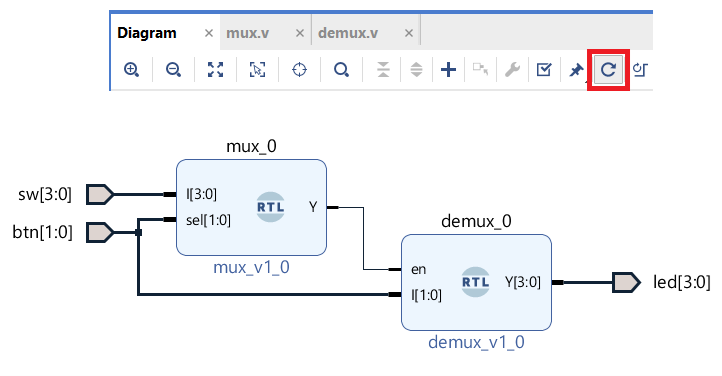Viewport: 722px width, 376px height.
Task: Select the demux_0 RTL block
Action: tap(476, 283)
